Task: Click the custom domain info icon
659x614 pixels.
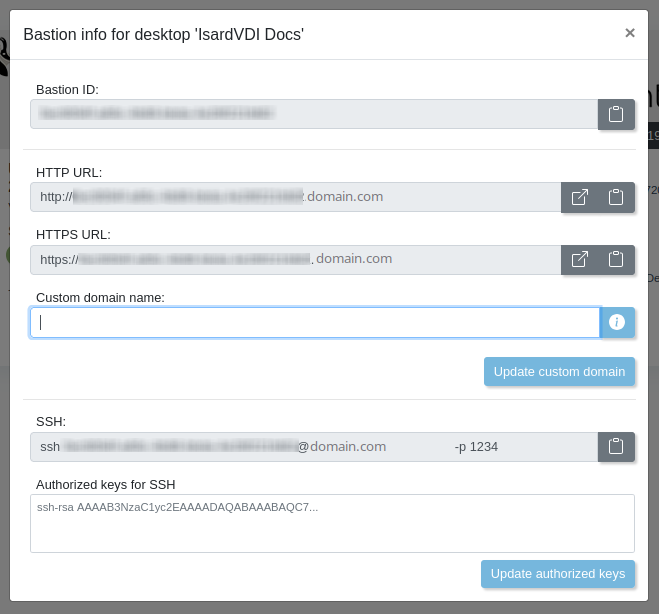Action: 617,322
